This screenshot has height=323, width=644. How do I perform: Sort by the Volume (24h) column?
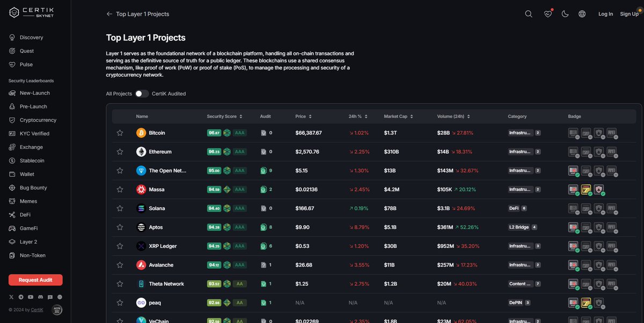coord(453,116)
